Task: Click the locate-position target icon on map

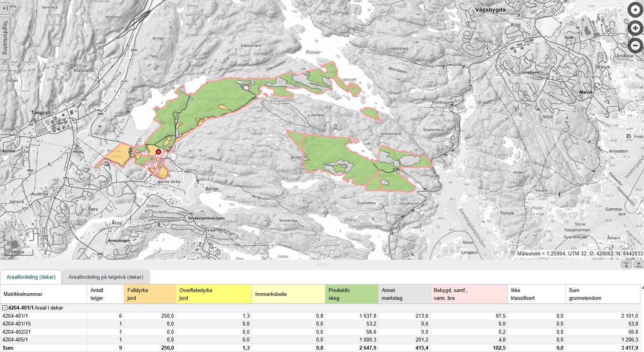Action: [x=635, y=10]
